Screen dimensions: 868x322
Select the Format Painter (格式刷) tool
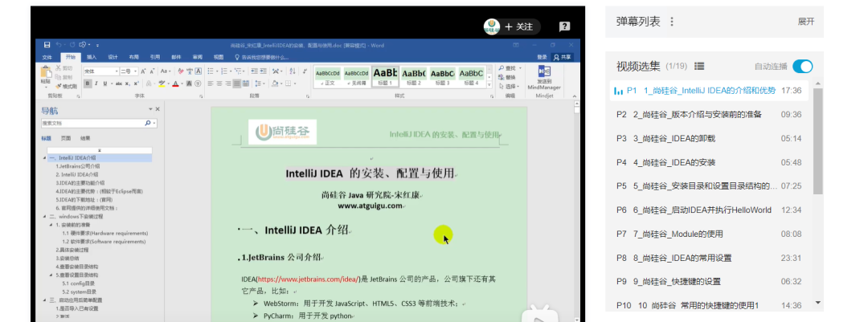click(x=66, y=86)
